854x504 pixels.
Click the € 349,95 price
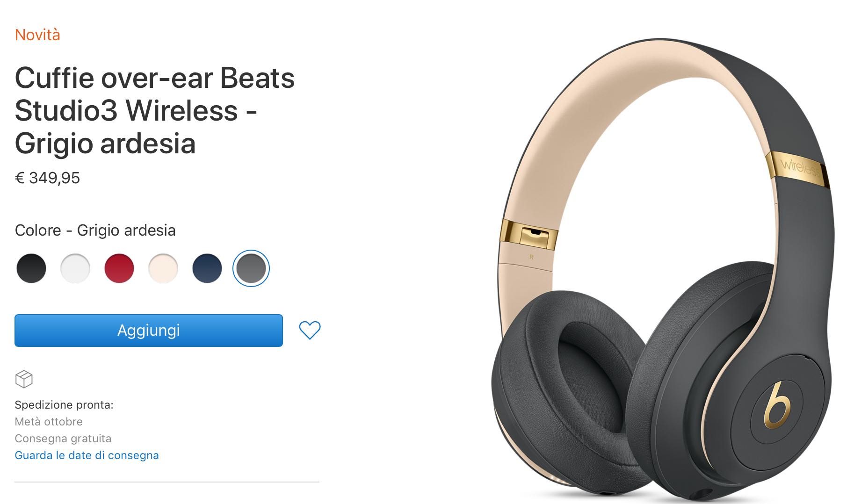click(47, 178)
